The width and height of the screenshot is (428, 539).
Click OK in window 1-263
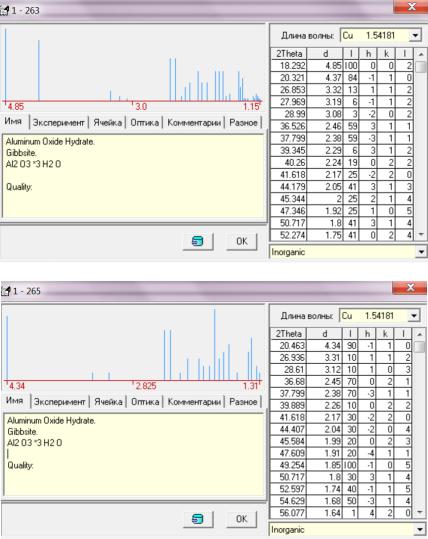(x=242, y=241)
